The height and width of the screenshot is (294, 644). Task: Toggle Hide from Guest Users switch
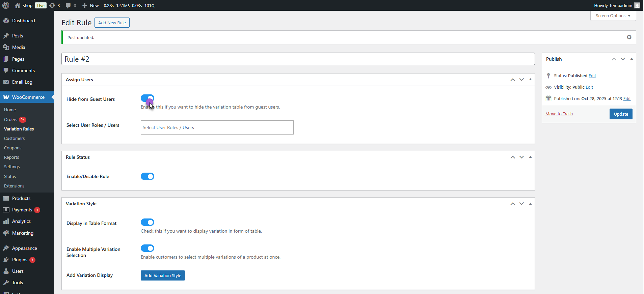[x=147, y=98]
